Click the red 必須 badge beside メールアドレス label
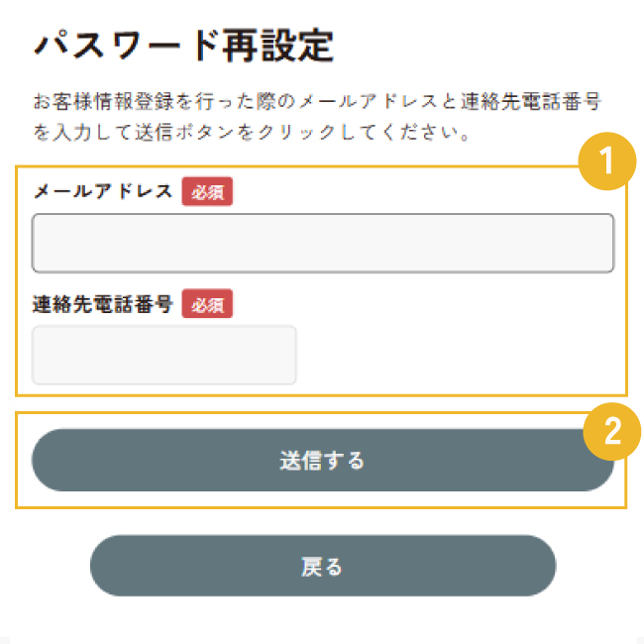This screenshot has width=644, height=644. tap(207, 192)
